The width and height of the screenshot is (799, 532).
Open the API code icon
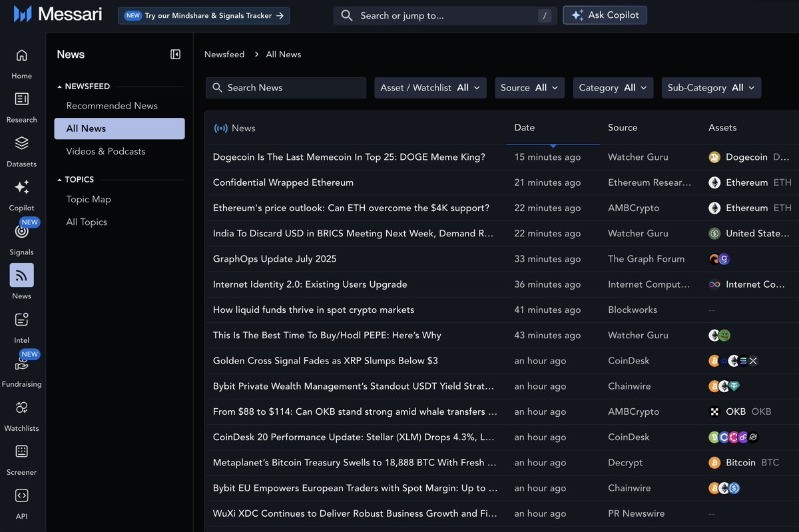coord(21,495)
